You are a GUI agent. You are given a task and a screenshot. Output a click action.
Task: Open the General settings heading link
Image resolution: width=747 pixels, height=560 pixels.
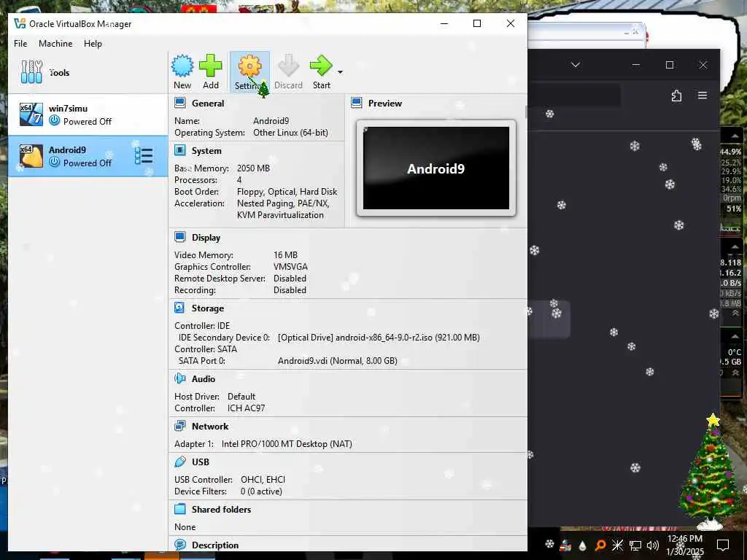point(208,104)
